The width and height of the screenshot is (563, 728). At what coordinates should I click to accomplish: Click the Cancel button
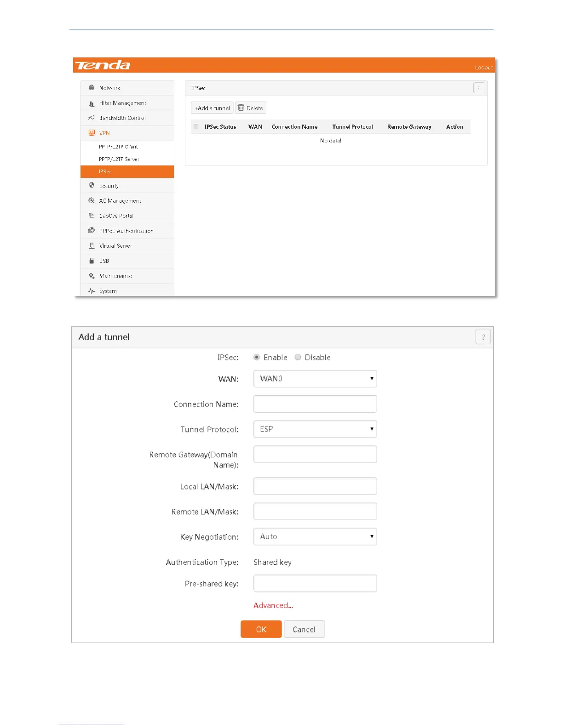tap(304, 629)
